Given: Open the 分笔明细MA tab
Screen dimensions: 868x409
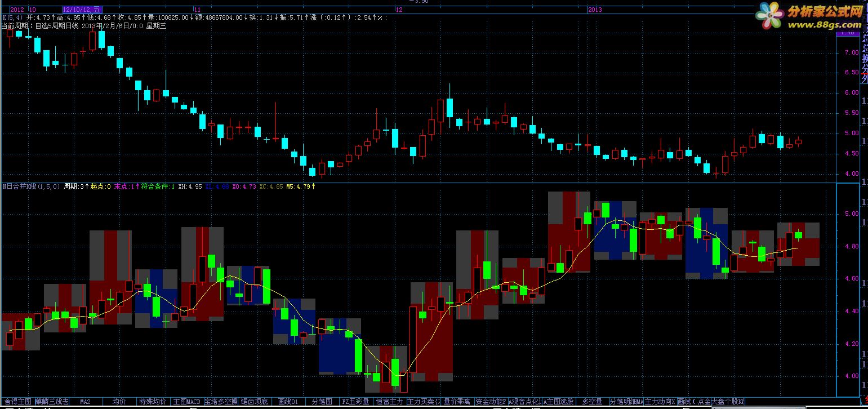Looking at the screenshot, I should (626, 402).
